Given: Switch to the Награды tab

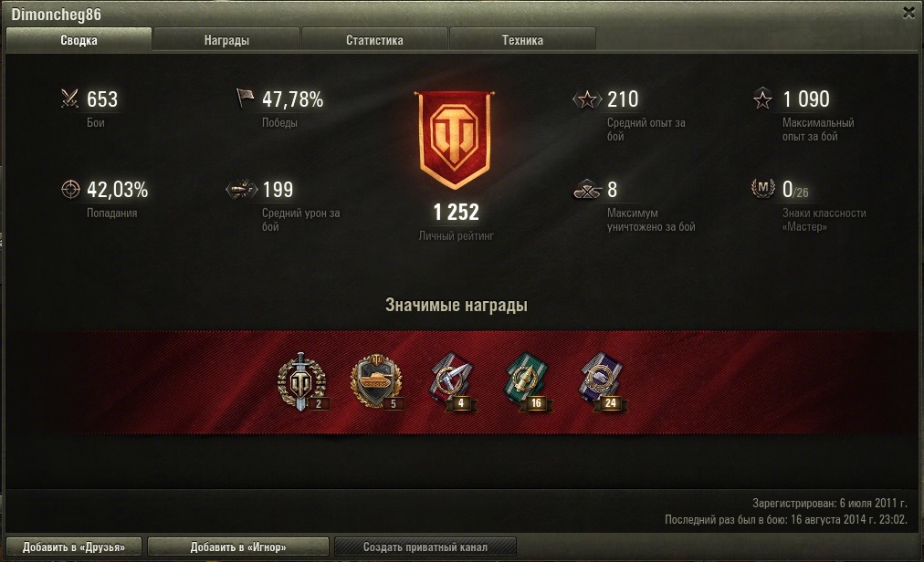Looking at the screenshot, I should 226,40.
